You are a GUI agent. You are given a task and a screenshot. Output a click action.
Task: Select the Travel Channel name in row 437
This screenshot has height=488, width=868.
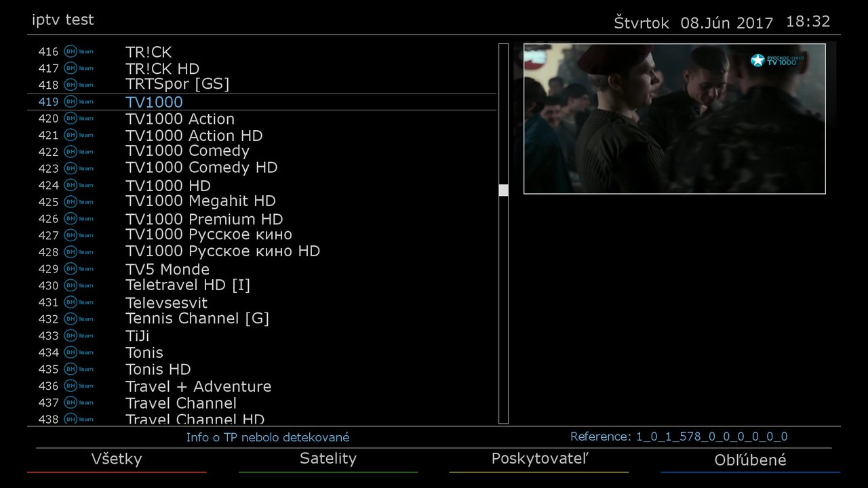(181, 403)
